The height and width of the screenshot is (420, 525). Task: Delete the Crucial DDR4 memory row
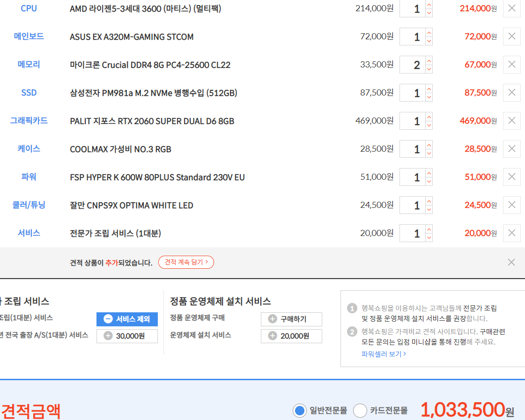click(x=511, y=65)
